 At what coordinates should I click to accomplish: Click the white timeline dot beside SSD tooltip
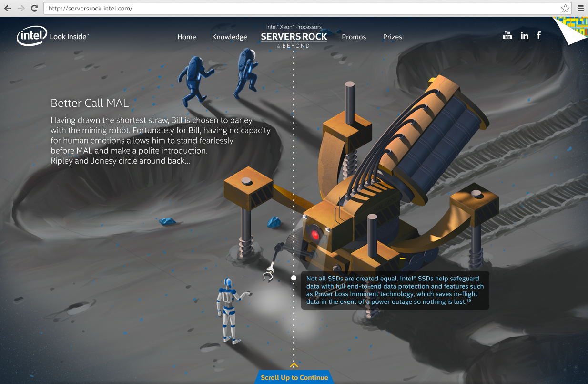tap(294, 278)
